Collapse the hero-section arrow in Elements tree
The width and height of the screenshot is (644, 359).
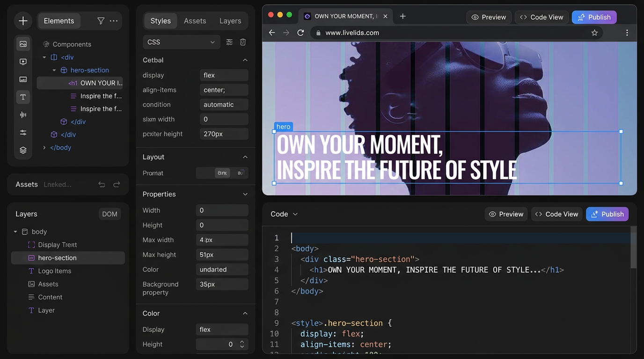(54, 70)
